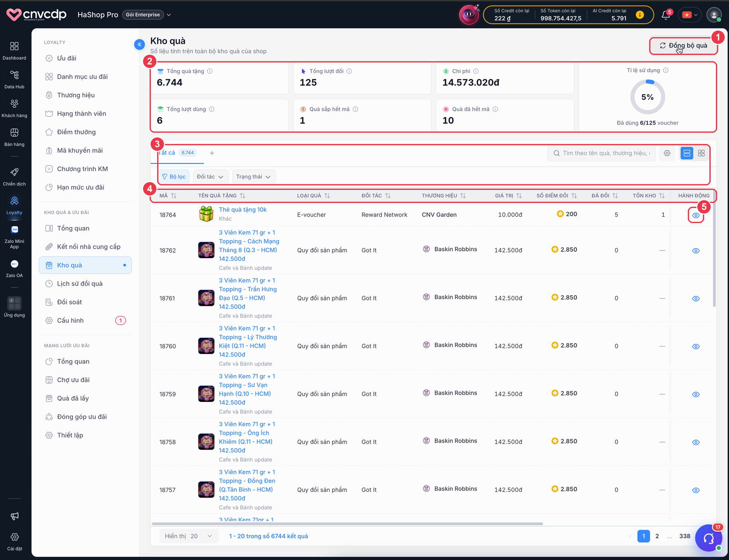The height and width of the screenshot is (560, 729).
Task: Open Data Hub from the left rail
Action: pos(14,75)
